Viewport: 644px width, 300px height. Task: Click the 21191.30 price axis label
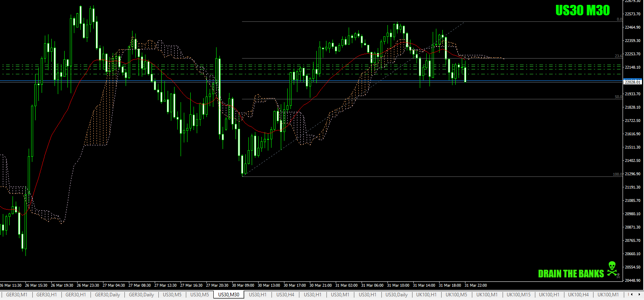(633, 187)
